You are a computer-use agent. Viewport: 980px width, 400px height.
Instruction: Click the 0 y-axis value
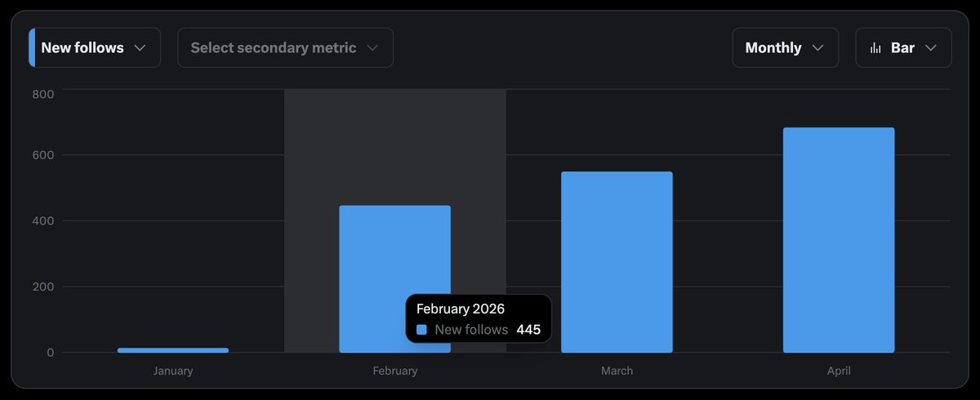pyautogui.click(x=51, y=353)
